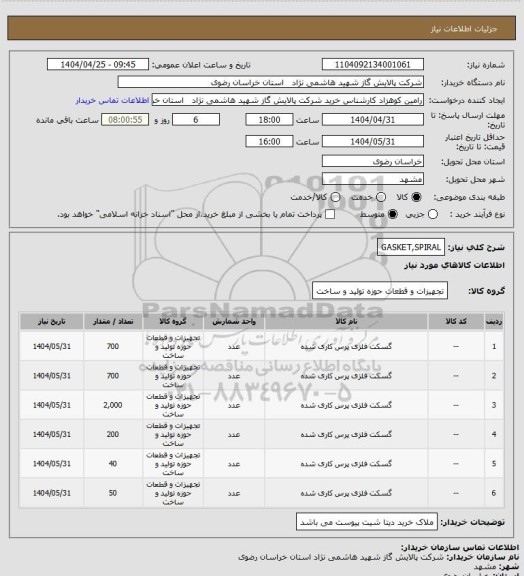
Task: Click the delivery city field مشهد
Action: pos(373,179)
